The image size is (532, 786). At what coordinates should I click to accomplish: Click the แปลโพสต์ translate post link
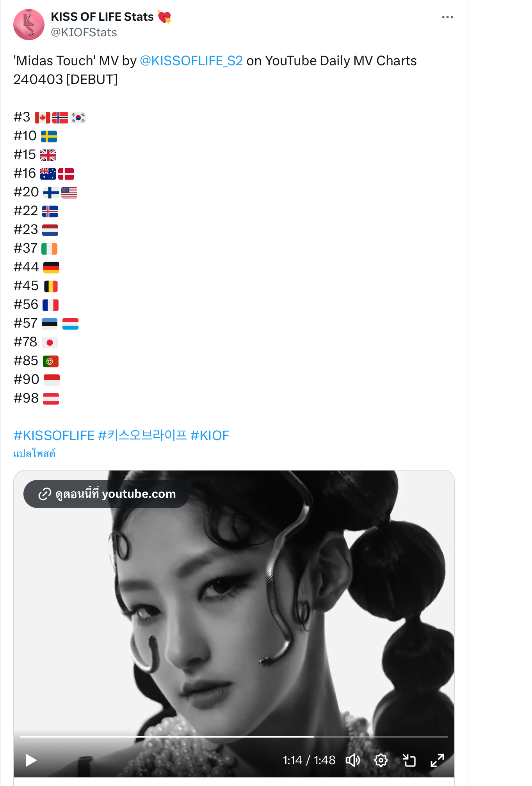point(34,454)
